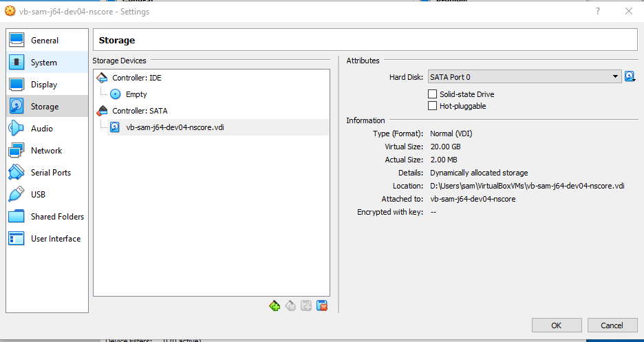Open the Network settings category
This screenshot has height=342, width=644.
click(47, 151)
